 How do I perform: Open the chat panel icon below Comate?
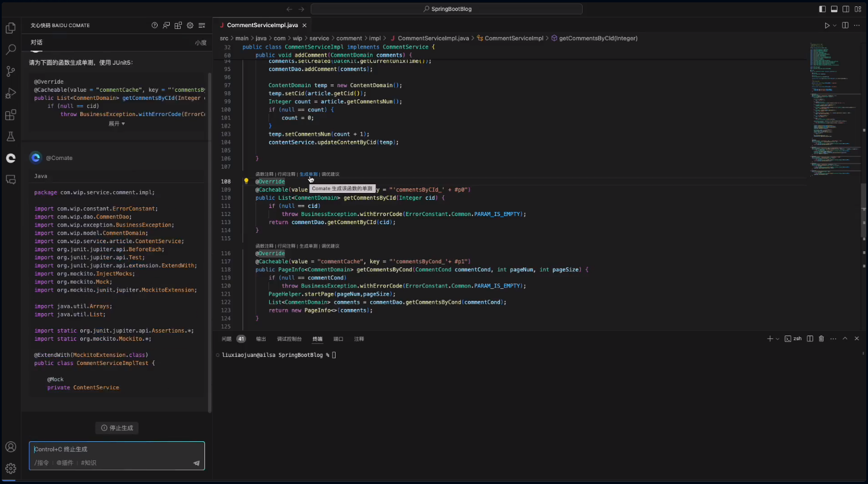[10, 180]
